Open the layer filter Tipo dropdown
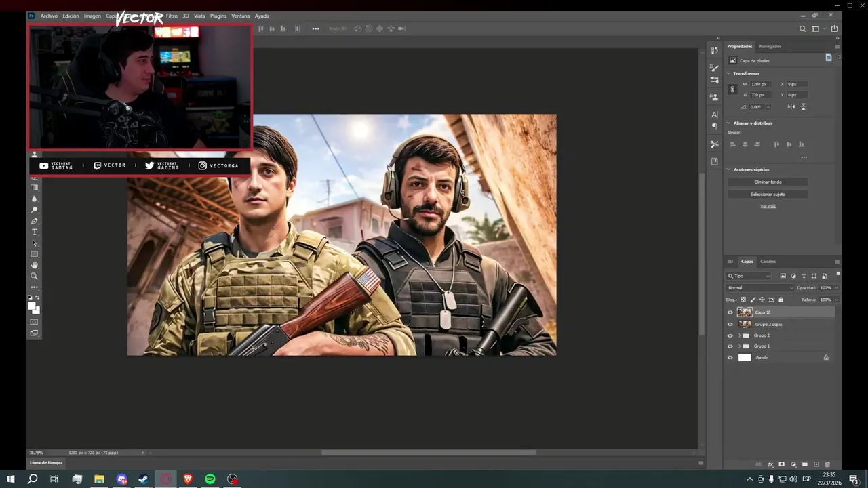The width and height of the screenshot is (868, 488). (749, 276)
